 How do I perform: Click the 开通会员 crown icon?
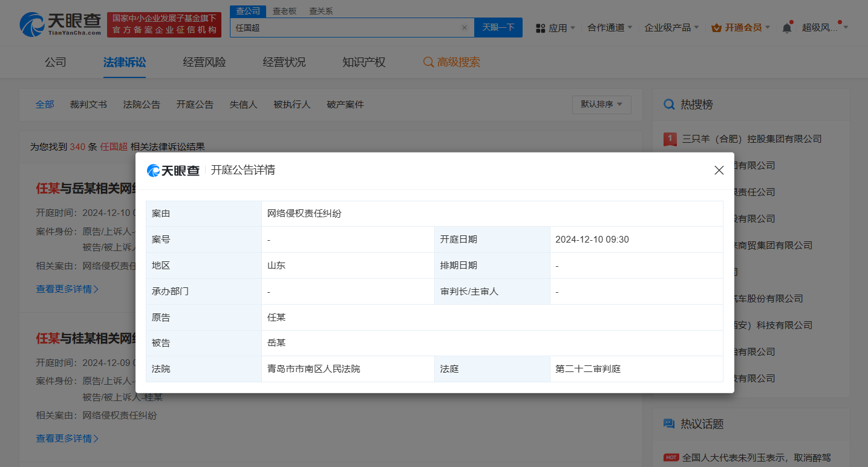point(717,27)
